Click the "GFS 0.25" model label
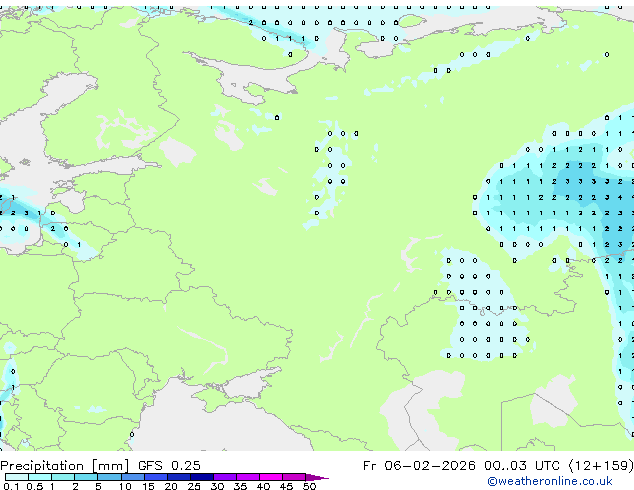This screenshot has width=634, height=490. click(x=169, y=466)
